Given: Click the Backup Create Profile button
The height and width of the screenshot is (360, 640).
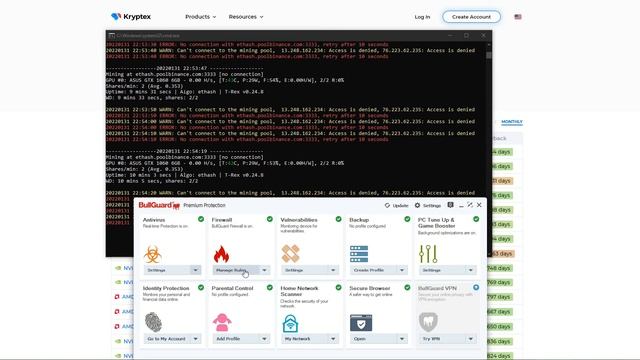Looking at the screenshot, I should point(373,270).
